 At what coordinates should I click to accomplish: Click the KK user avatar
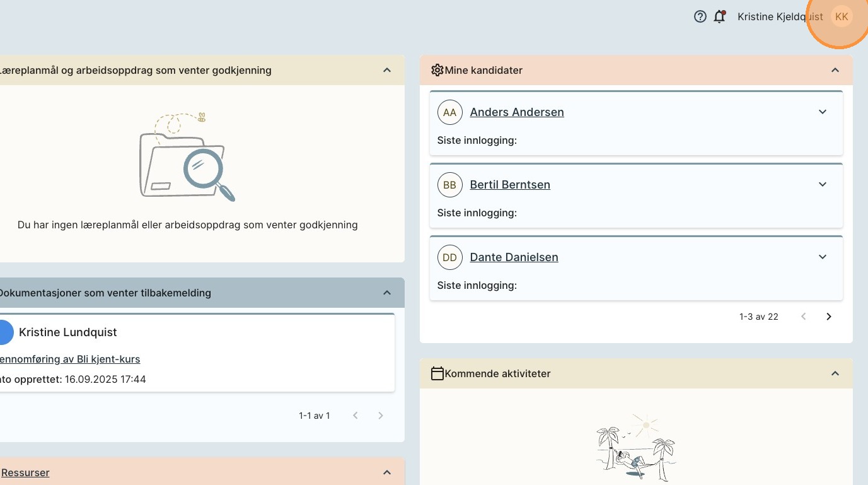click(841, 17)
